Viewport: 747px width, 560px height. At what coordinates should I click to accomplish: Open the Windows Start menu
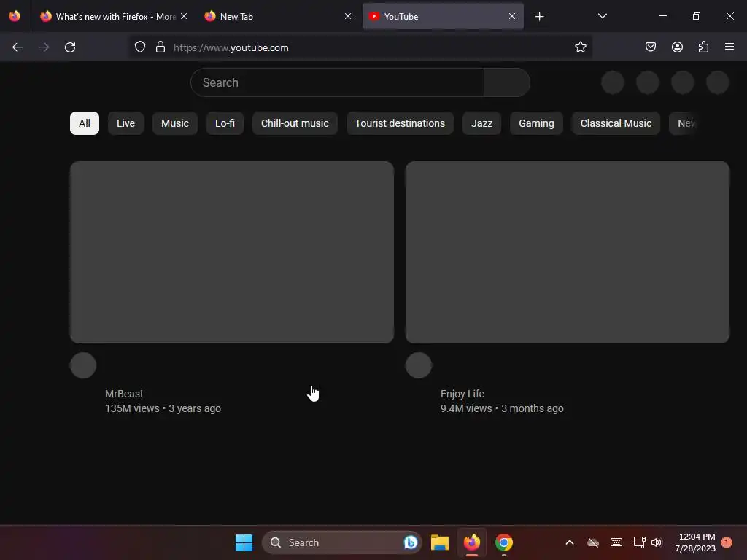pyautogui.click(x=244, y=542)
